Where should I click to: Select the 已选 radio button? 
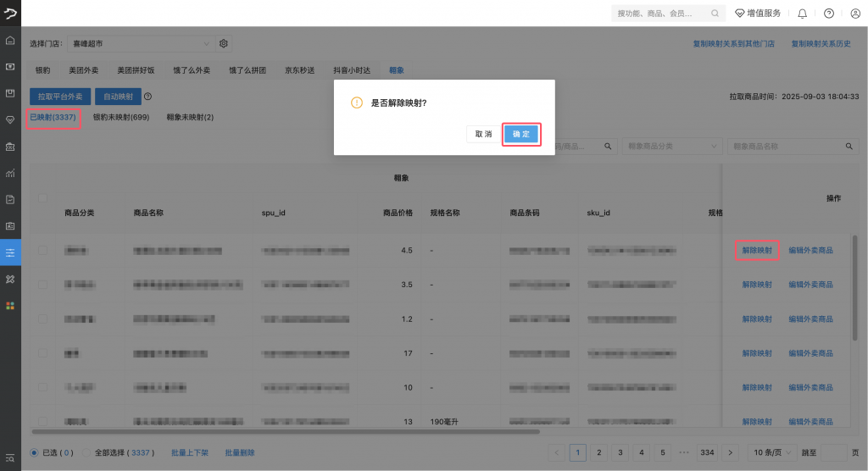[x=34, y=452]
